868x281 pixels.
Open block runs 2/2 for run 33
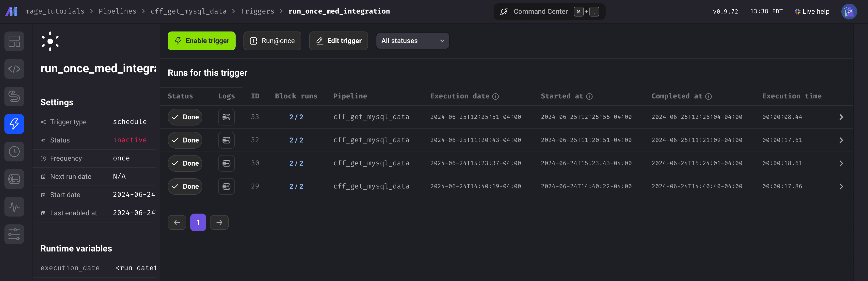(x=296, y=117)
